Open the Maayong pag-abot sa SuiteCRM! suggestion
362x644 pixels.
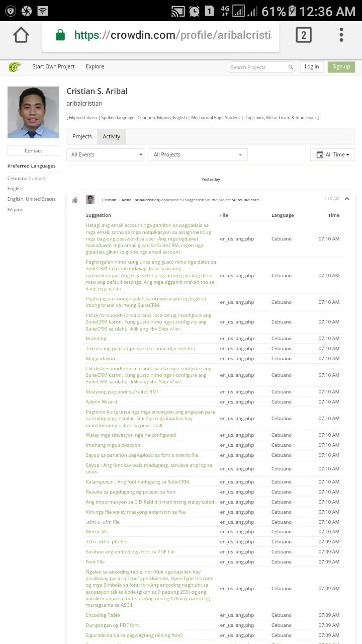click(x=122, y=391)
